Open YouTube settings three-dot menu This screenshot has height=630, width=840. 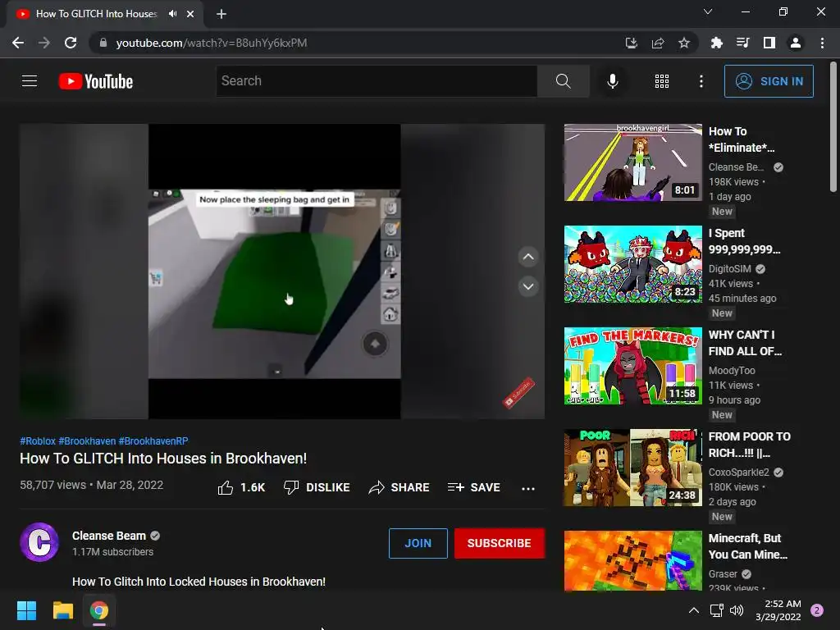[701, 81]
